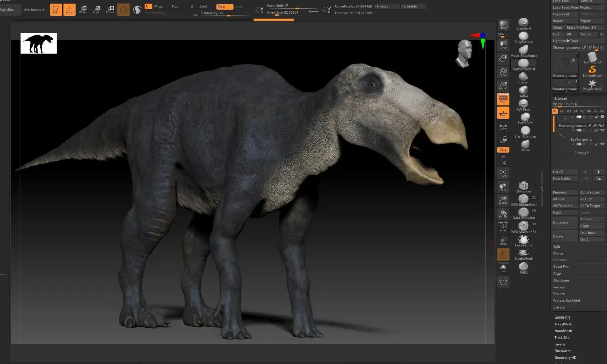Image resolution: width=607 pixels, height=364 pixels.
Task: Select the ZModeler brush
Action: click(x=524, y=187)
